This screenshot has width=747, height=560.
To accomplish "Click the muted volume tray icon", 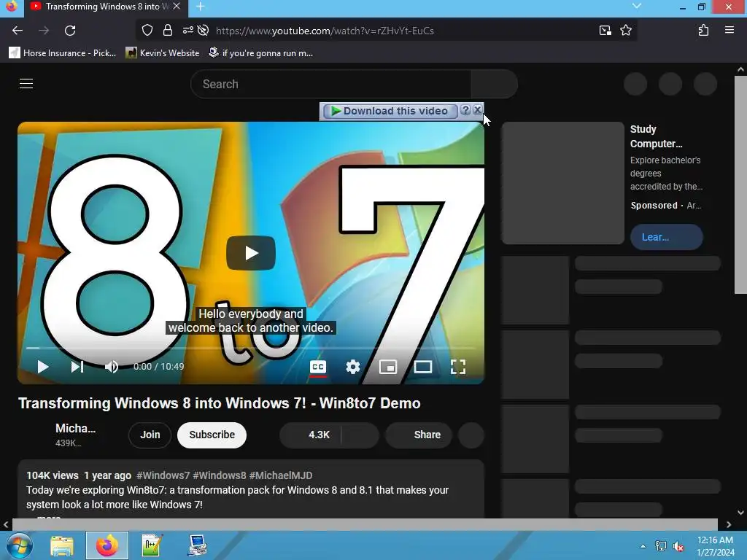I will [678, 546].
